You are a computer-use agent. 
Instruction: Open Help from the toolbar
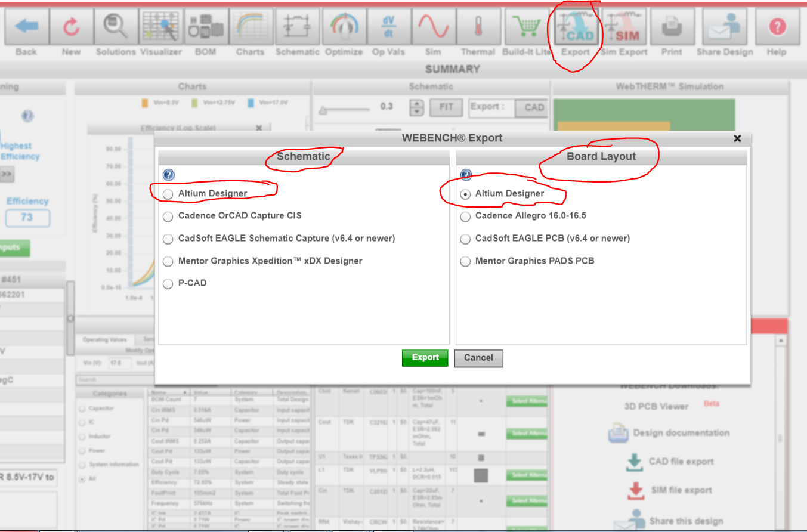click(777, 26)
